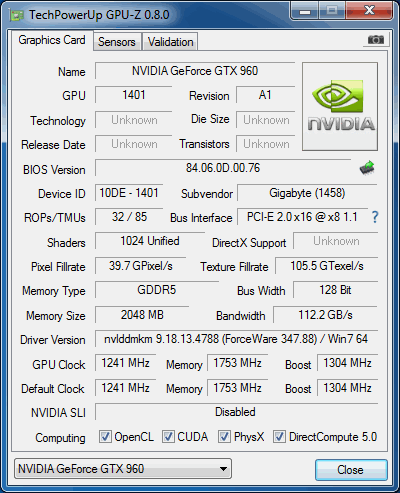Select the Graphics Card tab
The image size is (400, 493).
[52, 40]
